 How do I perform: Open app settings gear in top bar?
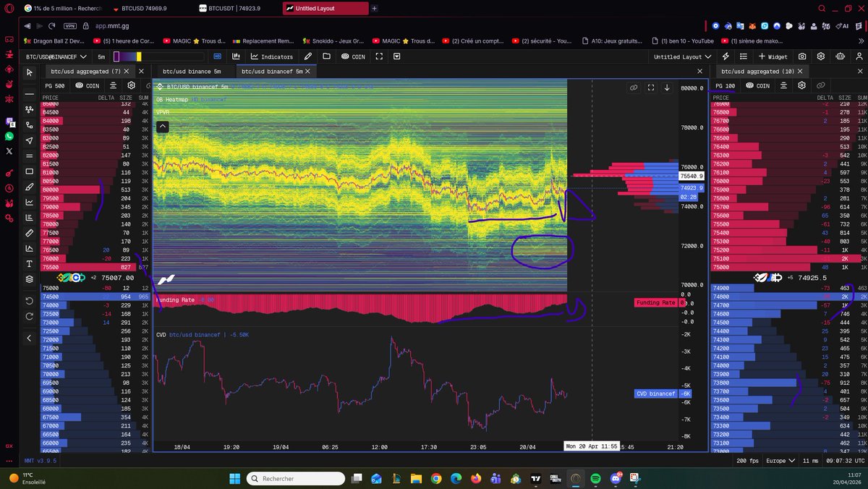[820, 56]
